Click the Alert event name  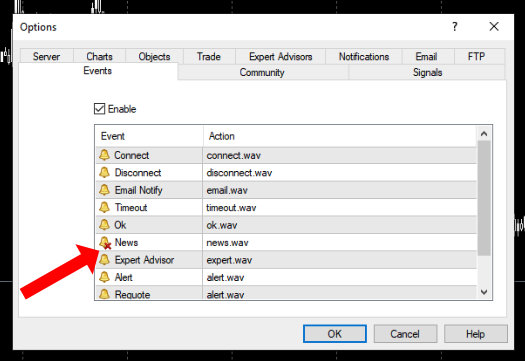tap(124, 277)
